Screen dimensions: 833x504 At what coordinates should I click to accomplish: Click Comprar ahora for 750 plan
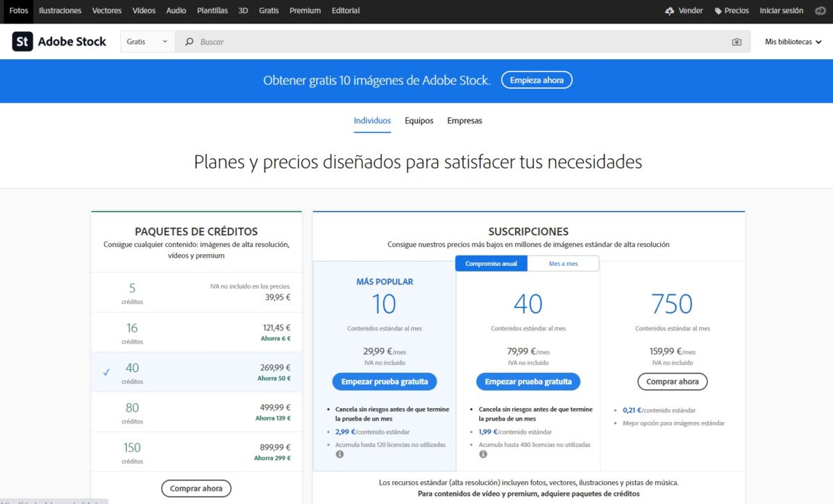[673, 382]
